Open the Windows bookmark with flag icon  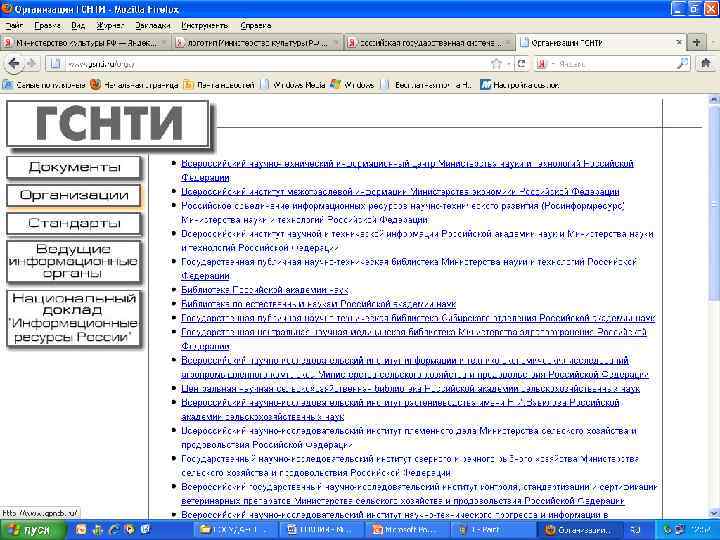[x=353, y=85]
